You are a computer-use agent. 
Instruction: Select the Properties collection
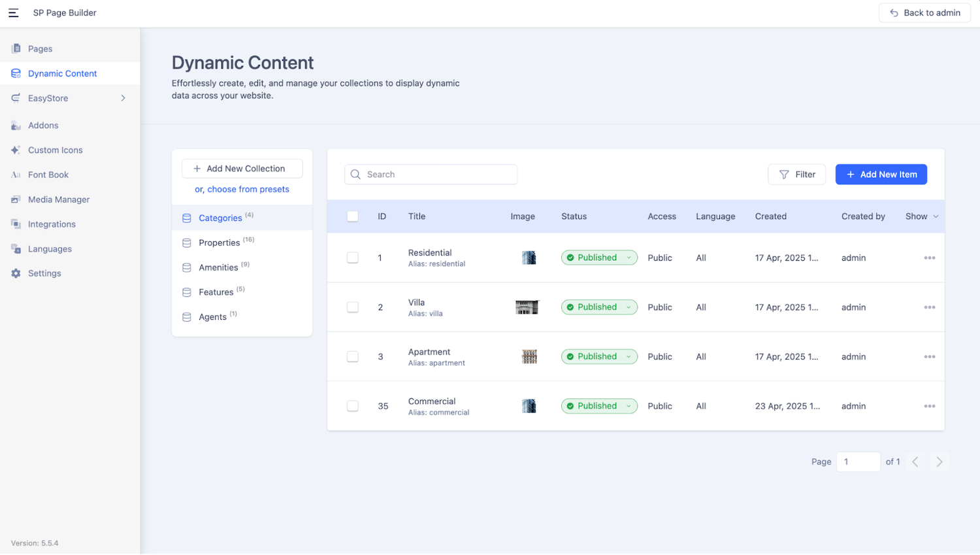220,243
